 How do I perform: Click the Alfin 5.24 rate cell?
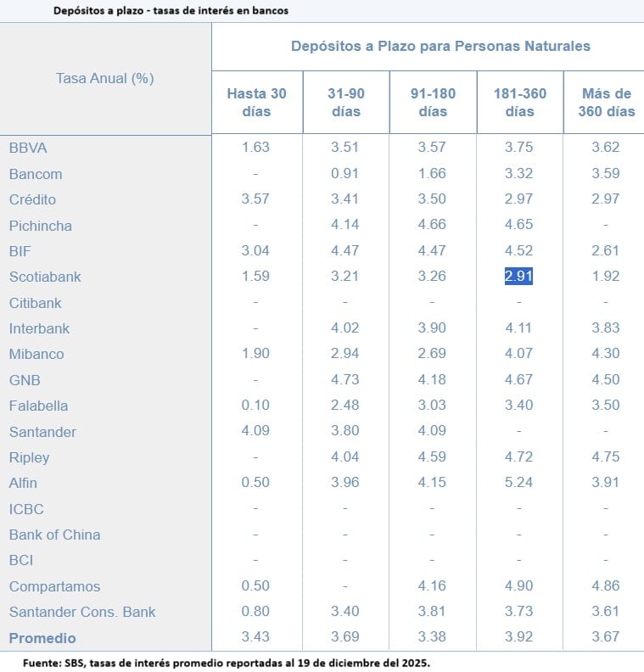click(518, 484)
